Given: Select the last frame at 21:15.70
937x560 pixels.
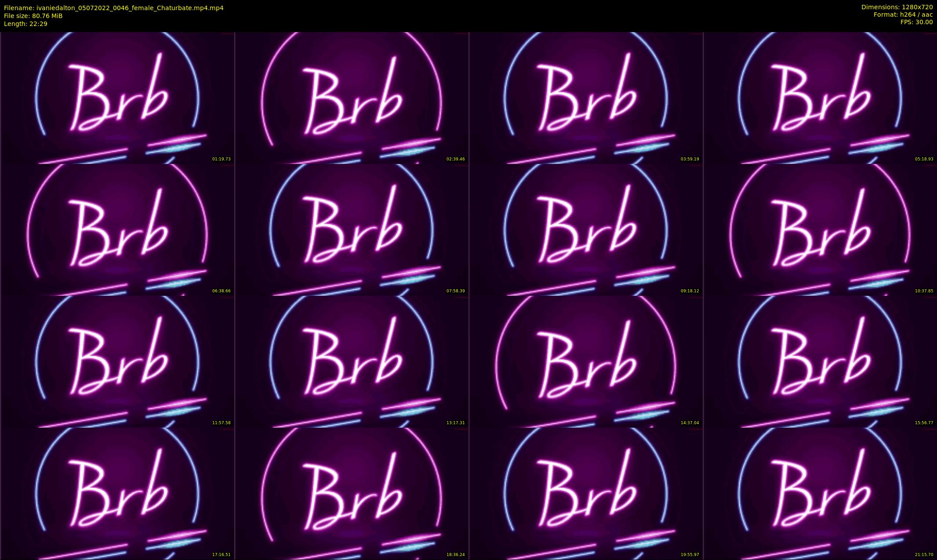Looking at the screenshot, I should [820, 493].
